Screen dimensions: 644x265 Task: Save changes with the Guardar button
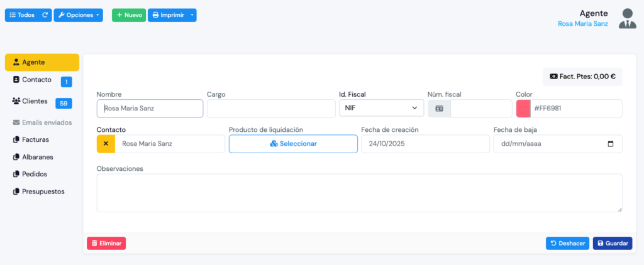(612, 243)
